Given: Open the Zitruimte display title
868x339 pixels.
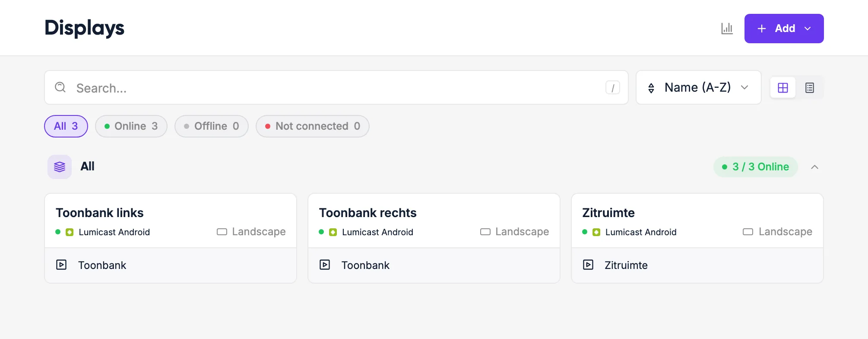Looking at the screenshot, I should point(608,213).
